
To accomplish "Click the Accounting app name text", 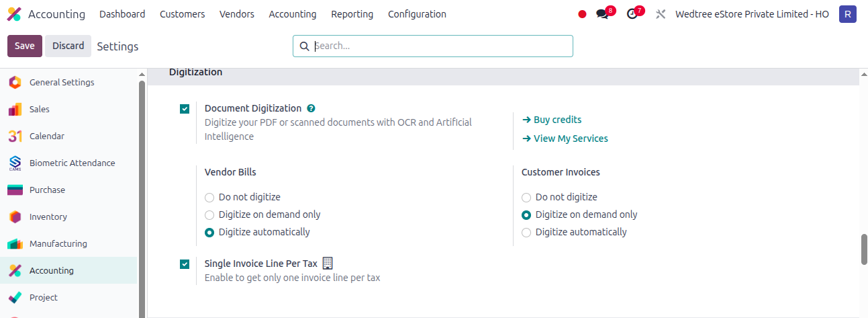I will point(56,14).
